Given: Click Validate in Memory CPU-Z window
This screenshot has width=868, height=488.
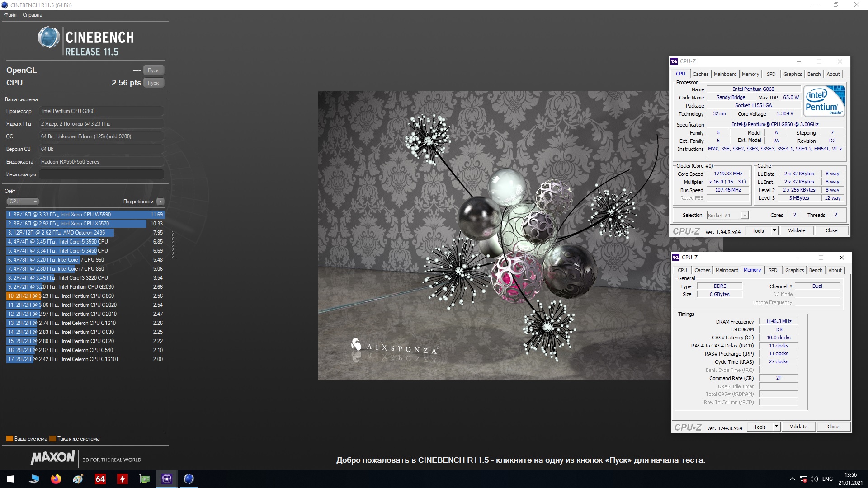Looking at the screenshot, I should pos(798,427).
